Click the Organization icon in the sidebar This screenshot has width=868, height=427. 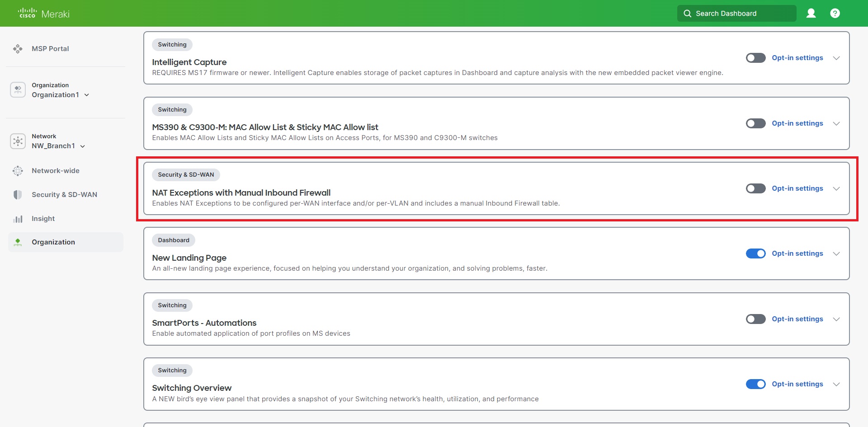pyautogui.click(x=18, y=89)
